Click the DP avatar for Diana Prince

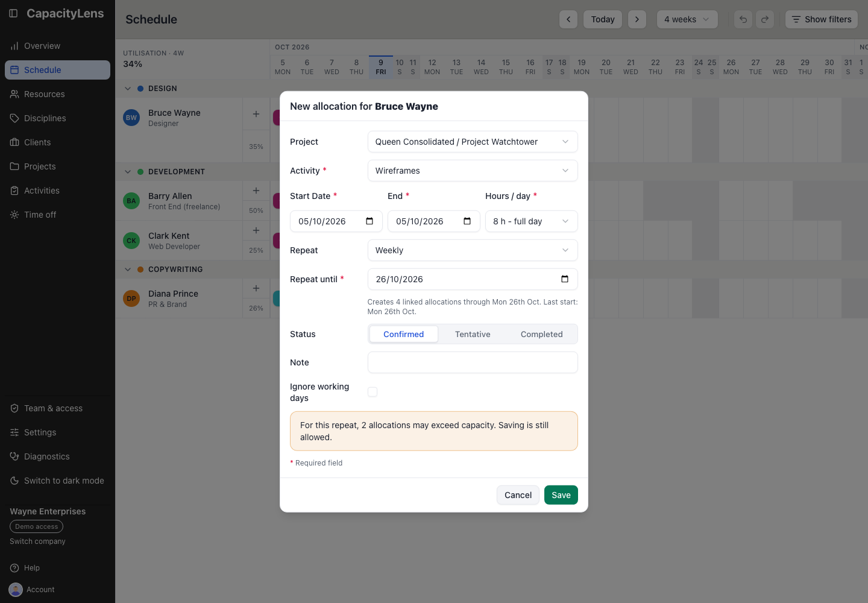[131, 298]
